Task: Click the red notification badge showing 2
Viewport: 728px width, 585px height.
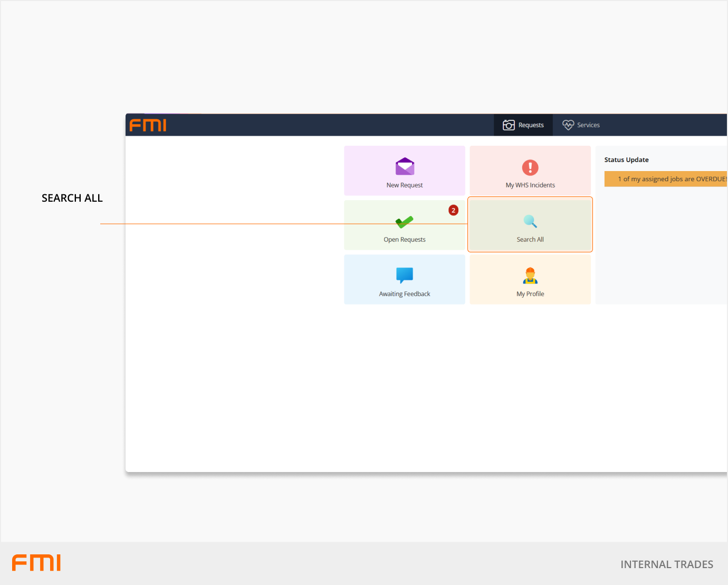Action: [453, 210]
